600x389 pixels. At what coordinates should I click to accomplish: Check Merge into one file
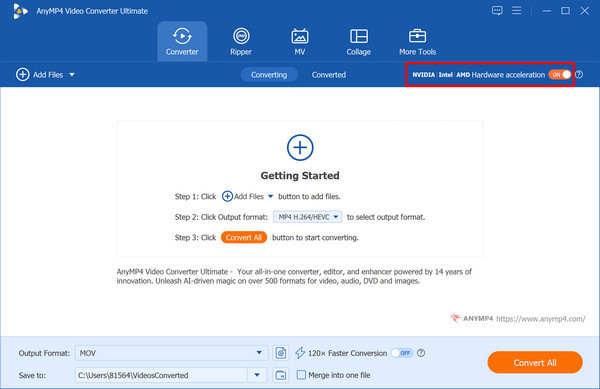(x=302, y=375)
